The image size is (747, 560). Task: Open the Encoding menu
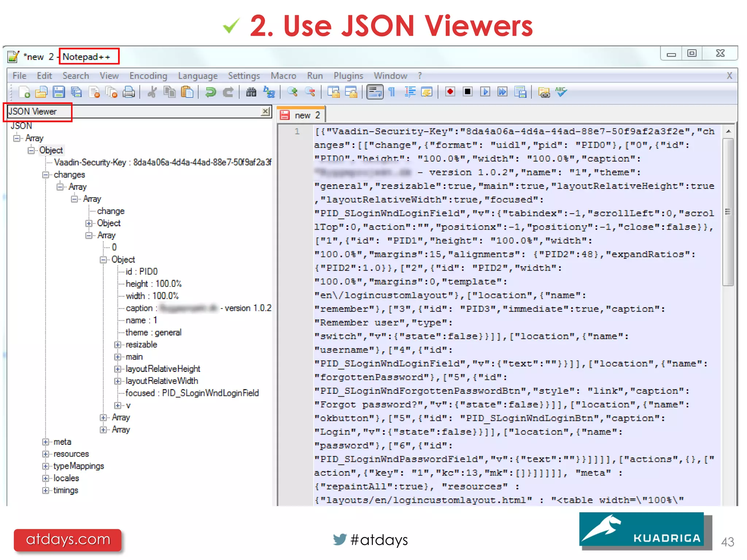[148, 76]
